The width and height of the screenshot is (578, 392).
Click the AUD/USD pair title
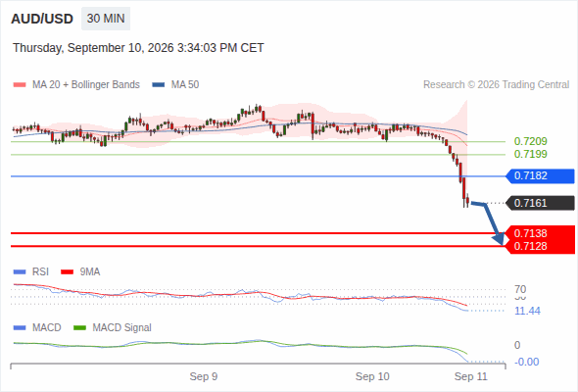coord(42,19)
